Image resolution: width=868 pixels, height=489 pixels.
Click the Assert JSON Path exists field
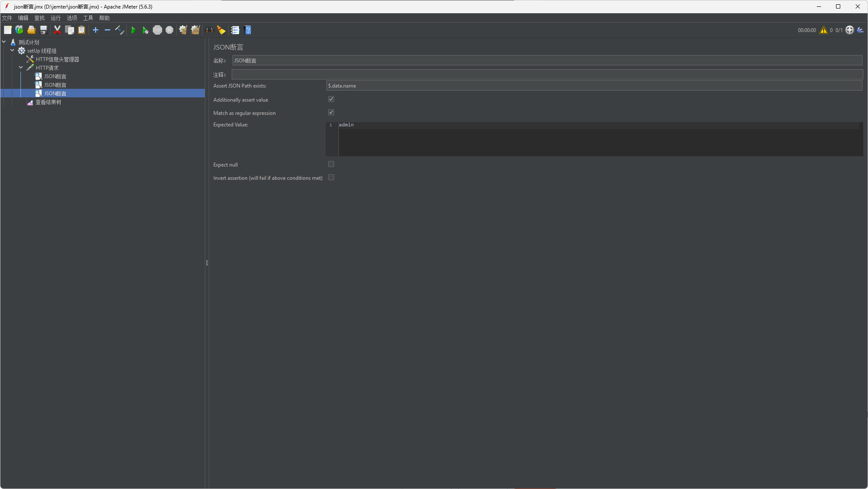[x=594, y=85]
